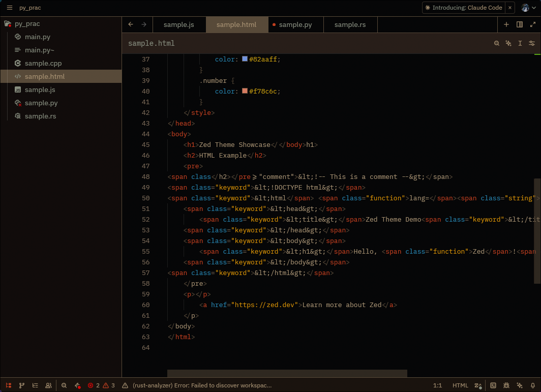Open sample.rs from the file tree
541x392 pixels.
[61, 116]
